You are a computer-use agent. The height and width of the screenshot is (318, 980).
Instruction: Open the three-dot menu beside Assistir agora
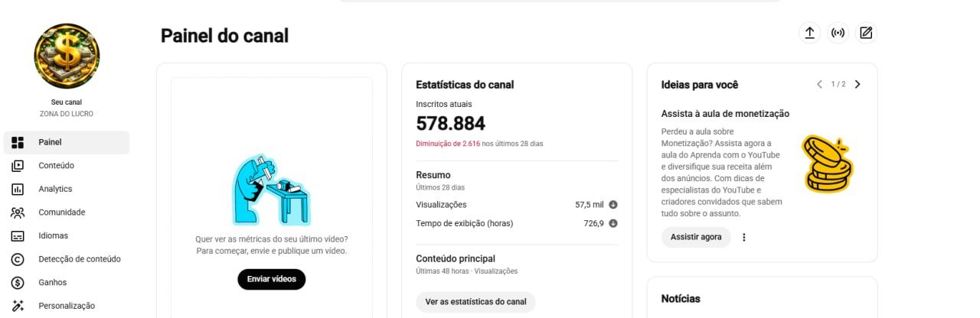[743, 237]
